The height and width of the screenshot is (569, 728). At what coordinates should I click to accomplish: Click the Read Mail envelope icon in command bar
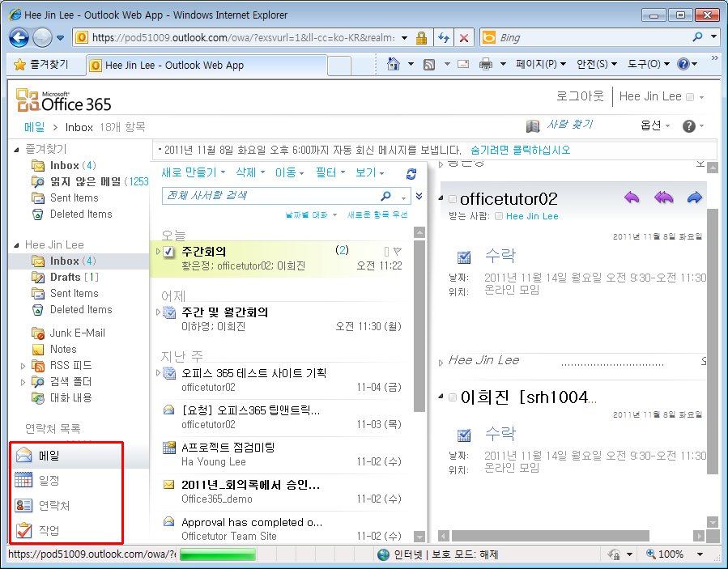pos(463,64)
